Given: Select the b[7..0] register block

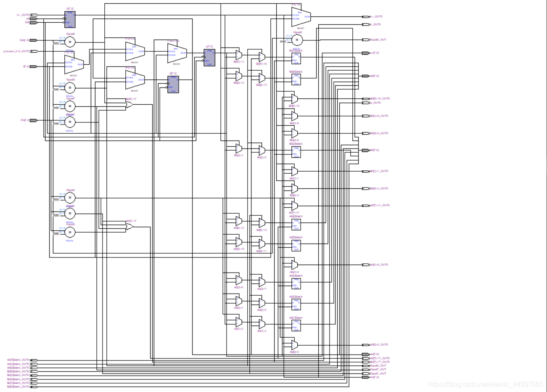Looking at the screenshot, I should (x=70, y=19).
